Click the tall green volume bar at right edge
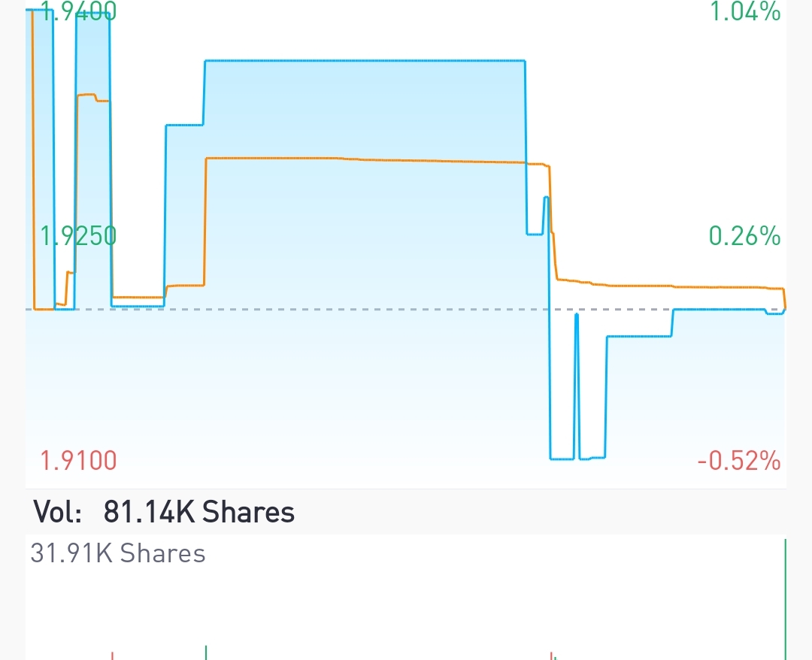 (785, 599)
